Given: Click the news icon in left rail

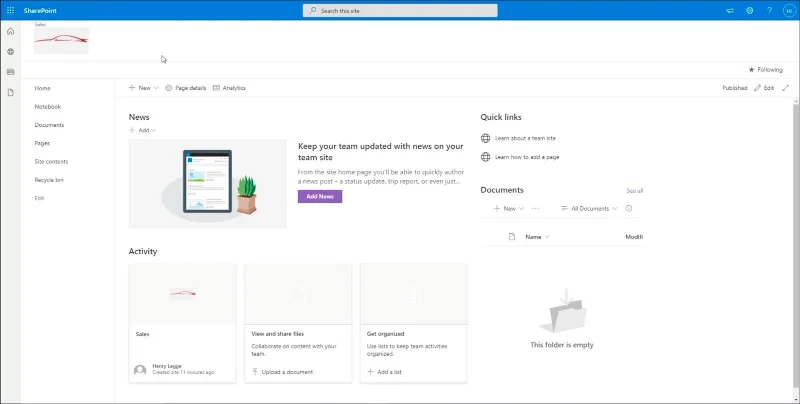Looking at the screenshot, I should (11, 72).
